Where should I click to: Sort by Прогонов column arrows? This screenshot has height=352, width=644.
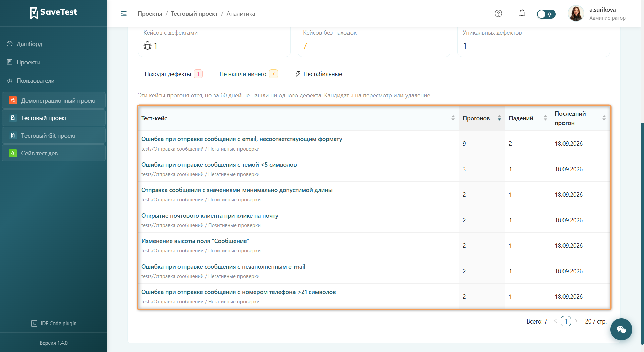[499, 118]
